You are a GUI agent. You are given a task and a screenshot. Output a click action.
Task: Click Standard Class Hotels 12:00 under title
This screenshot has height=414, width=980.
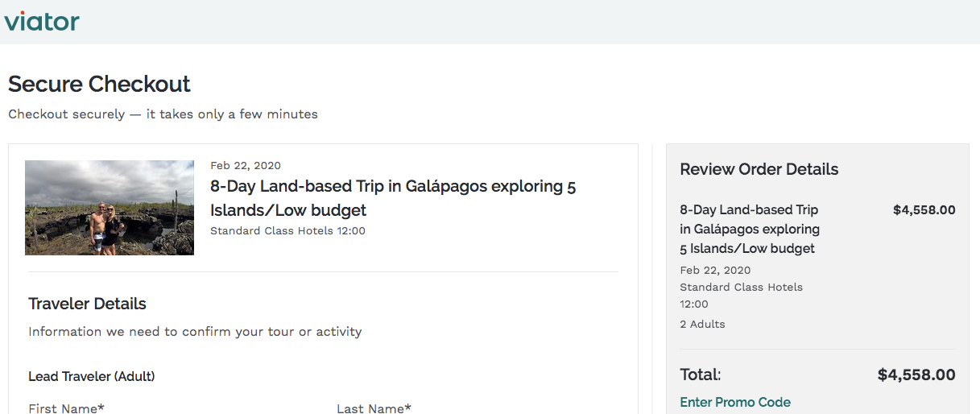(287, 231)
